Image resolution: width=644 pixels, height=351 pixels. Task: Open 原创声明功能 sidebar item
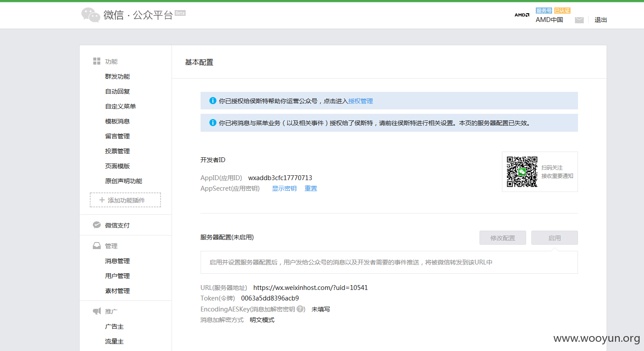(124, 181)
